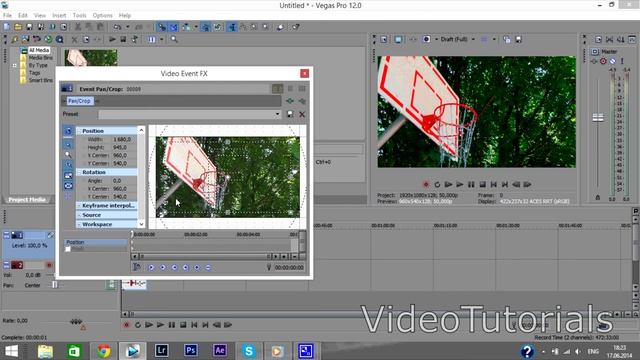The image size is (640, 360).
Task: Click the Master bus FX icon
Action: [594, 61]
